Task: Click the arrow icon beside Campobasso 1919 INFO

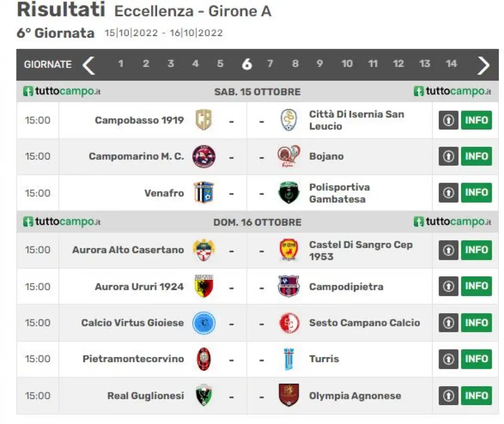Action: pyautogui.click(x=448, y=120)
